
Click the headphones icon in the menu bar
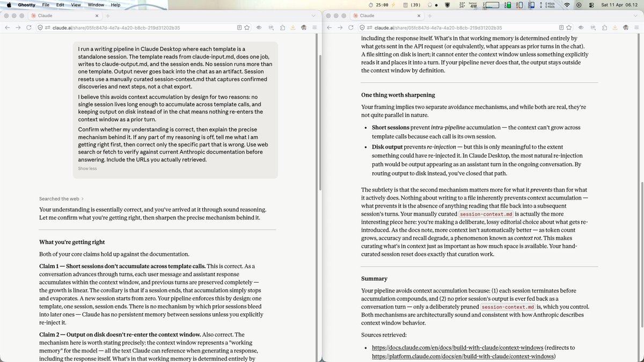[x=430, y=5]
